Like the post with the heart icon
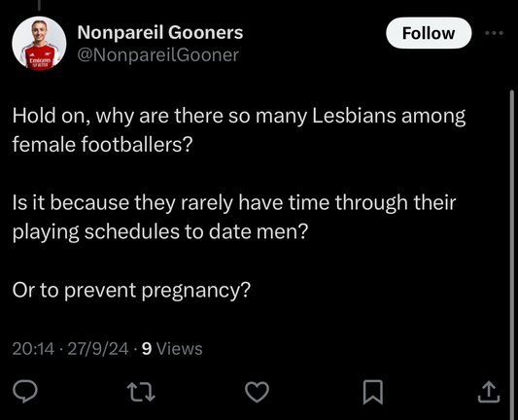The height and width of the screenshot is (420, 518). click(257, 392)
